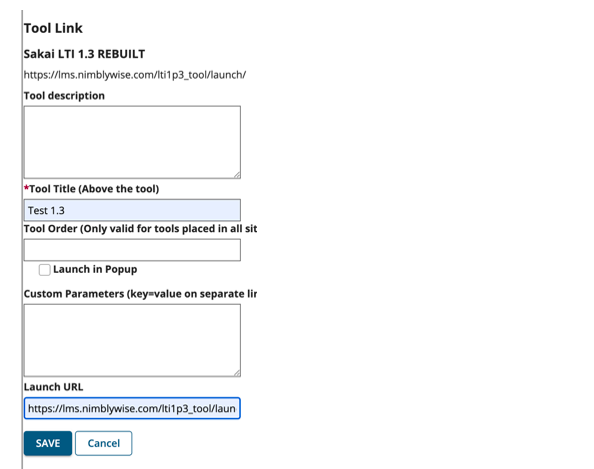
Task: Focus the Tool description text area
Action: (x=132, y=142)
